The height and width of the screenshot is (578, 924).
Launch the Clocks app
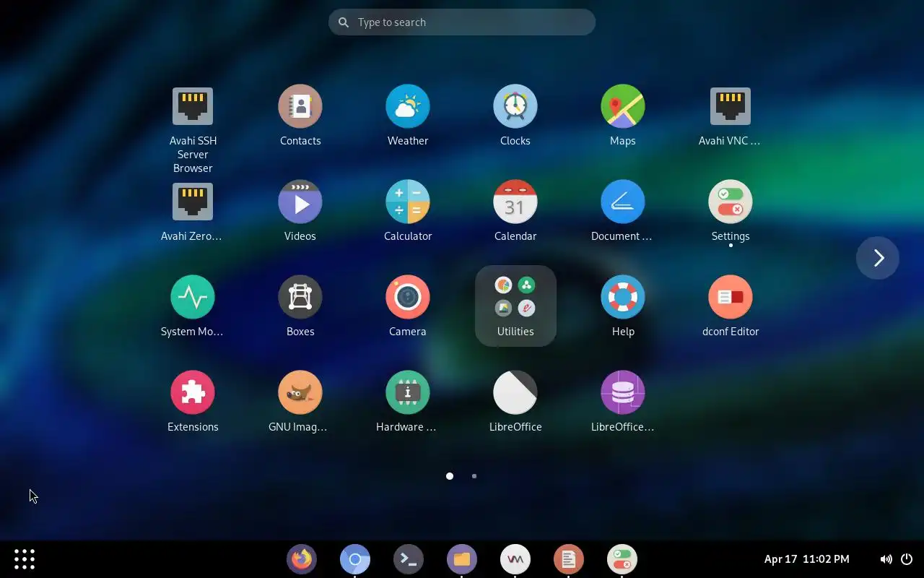click(515, 106)
